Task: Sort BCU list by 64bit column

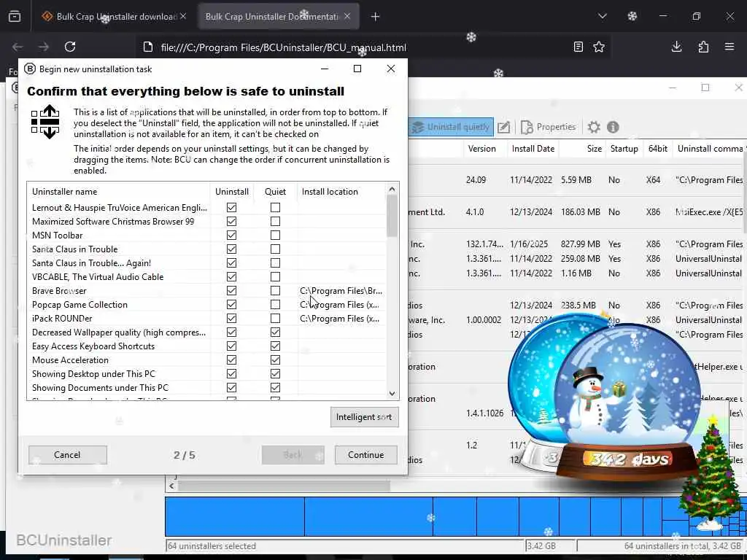Action: (657, 149)
